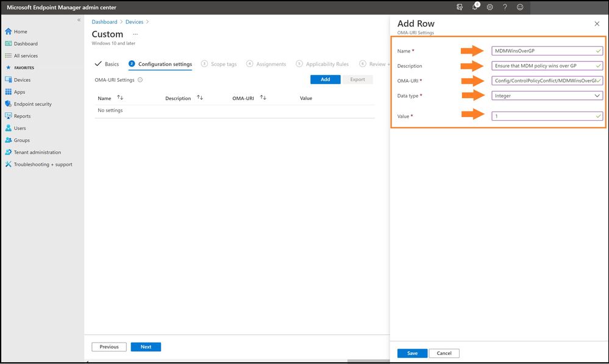Sort the table by Name column

pos(120,98)
